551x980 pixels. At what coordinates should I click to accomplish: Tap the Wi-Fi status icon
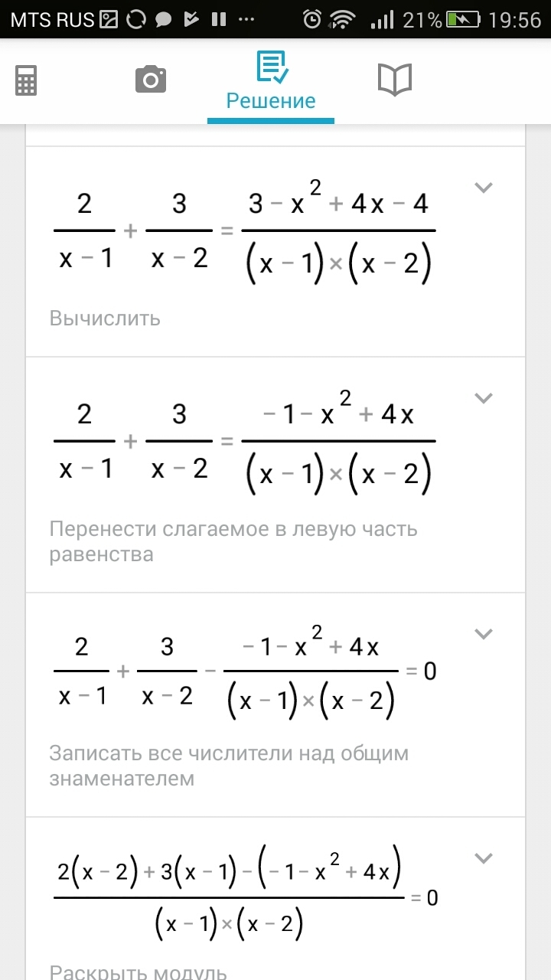[x=342, y=19]
